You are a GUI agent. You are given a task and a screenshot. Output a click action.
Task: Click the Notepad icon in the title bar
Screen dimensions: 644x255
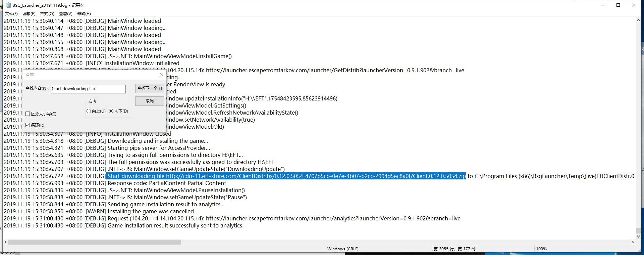pos(8,5)
